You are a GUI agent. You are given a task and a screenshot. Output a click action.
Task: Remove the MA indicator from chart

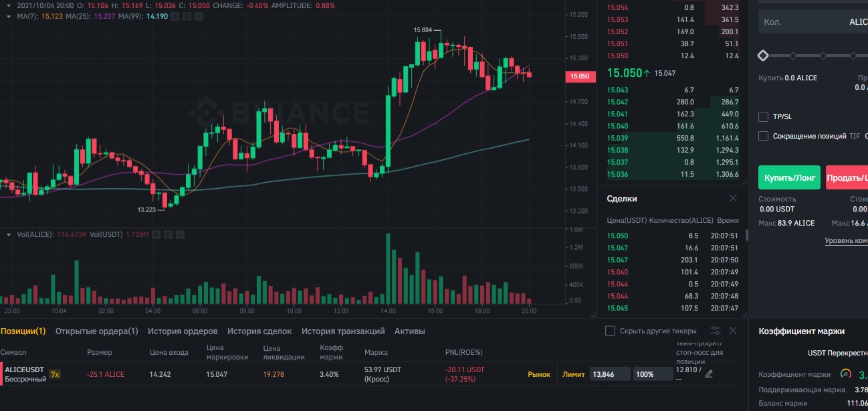[x=199, y=16]
